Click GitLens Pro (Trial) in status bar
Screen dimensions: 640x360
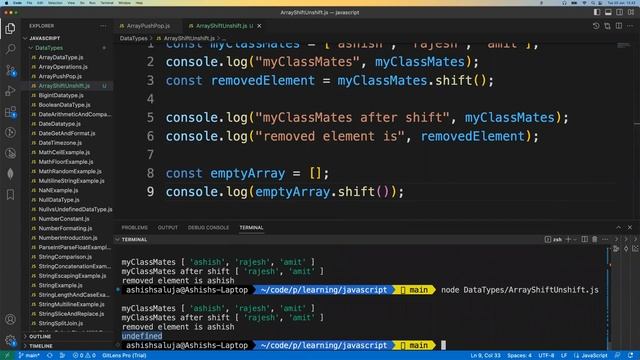(124, 356)
